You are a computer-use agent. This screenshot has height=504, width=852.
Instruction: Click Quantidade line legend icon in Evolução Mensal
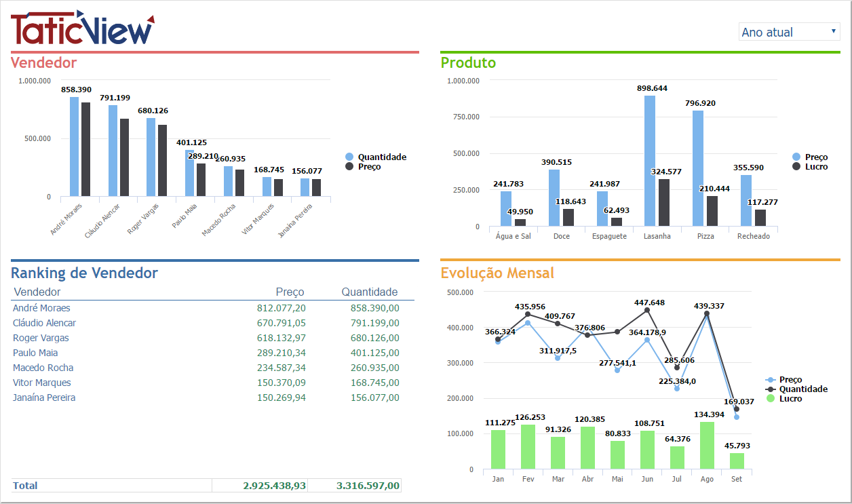(770, 389)
